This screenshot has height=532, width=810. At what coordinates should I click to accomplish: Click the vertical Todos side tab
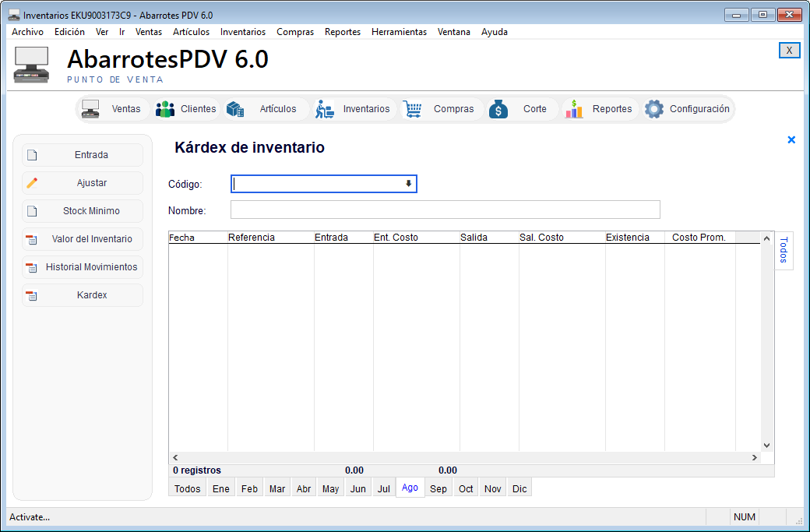point(784,250)
